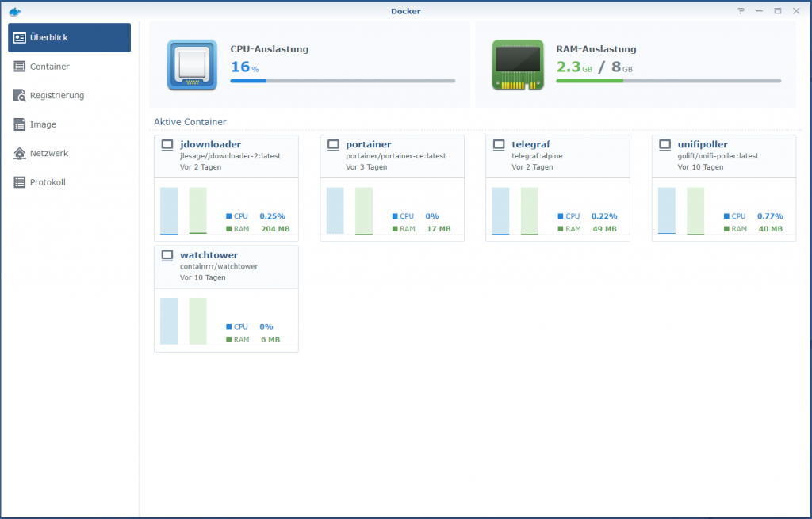Click the containrrr/watchtower image text
Viewport: 812px width, 519px height.
tap(219, 266)
